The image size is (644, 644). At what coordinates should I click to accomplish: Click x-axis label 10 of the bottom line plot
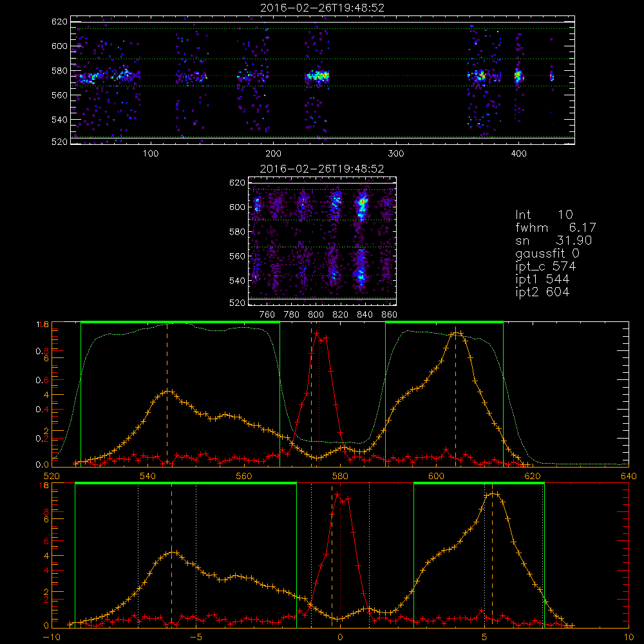[x=629, y=637]
